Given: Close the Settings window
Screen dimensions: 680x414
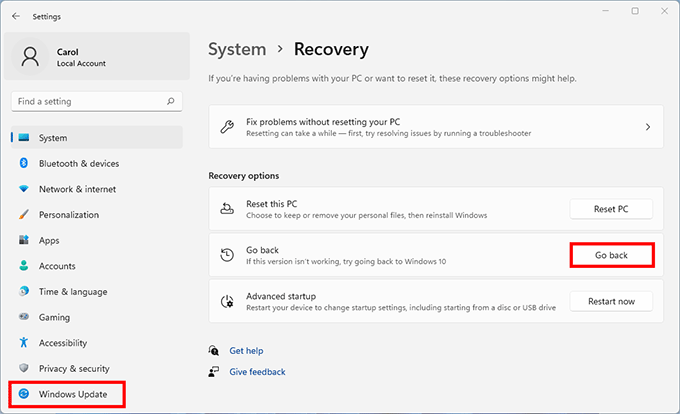Looking at the screenshot, I should click(664, 11).
